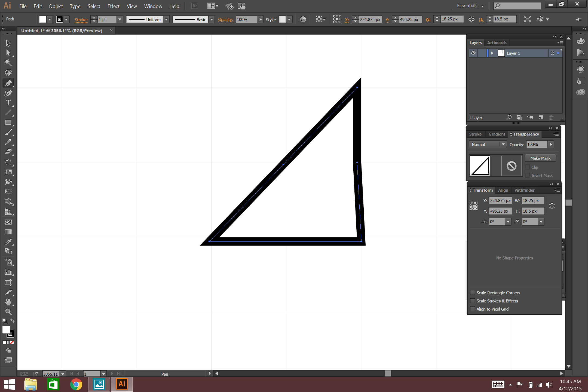Activate the Type tool
The width and height of the screenshot is (588, 392).
click(x=8, y=103)
